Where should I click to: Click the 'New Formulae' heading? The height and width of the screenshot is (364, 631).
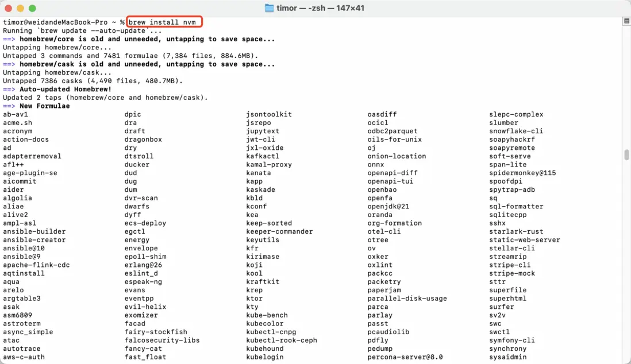tap(45, 106)
